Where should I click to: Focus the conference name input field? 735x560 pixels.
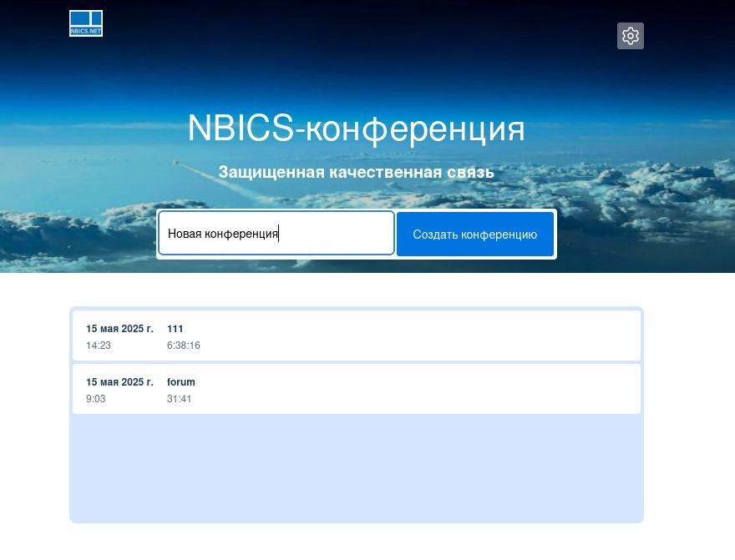point(334,234)
